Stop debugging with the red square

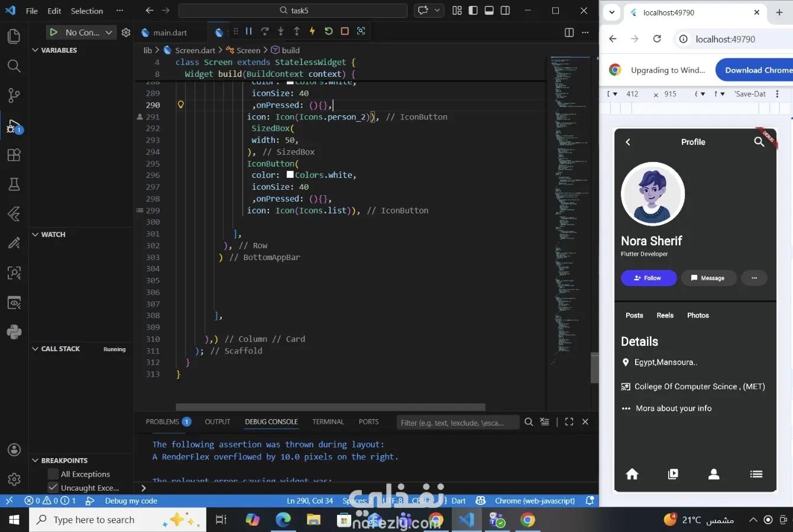(345, 31)
